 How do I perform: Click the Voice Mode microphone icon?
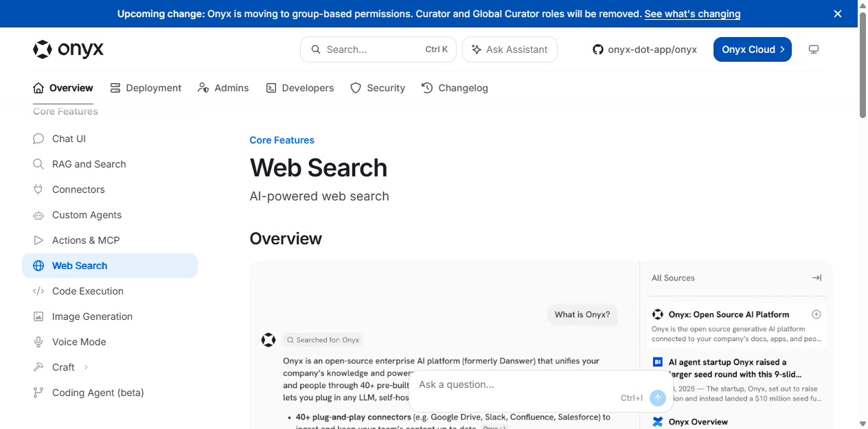(38, 342)
